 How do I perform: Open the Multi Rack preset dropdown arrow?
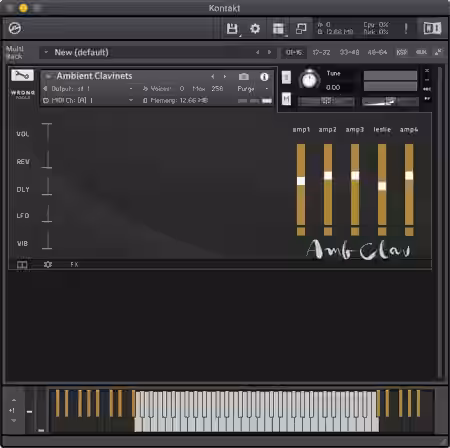pyautogui.click(x=46, y=52)
